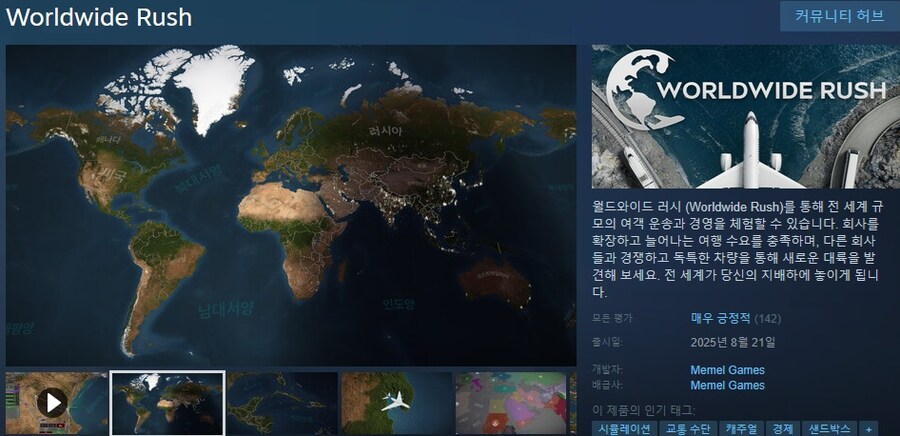Screen dimensions: 900x436
Task: Select the 캐주얼 tag
Action: [741, 429]
